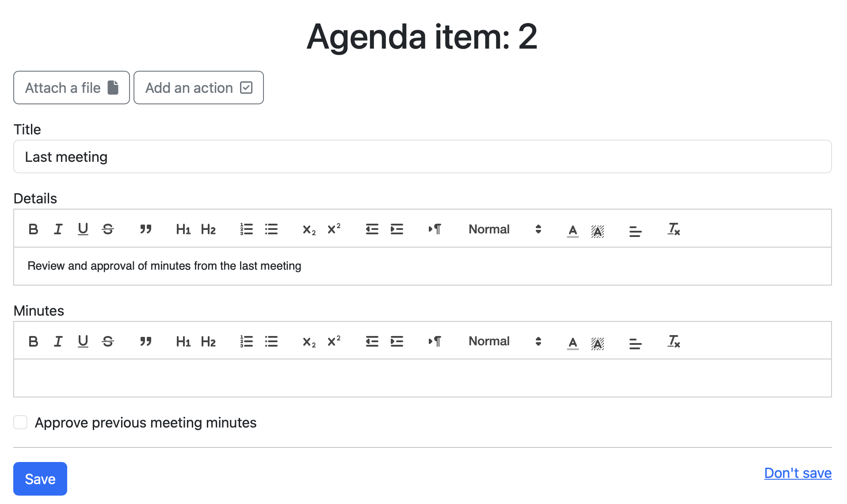Open text color picker in Details toolbar
The image size is (847, 504).
click(572, 230)
